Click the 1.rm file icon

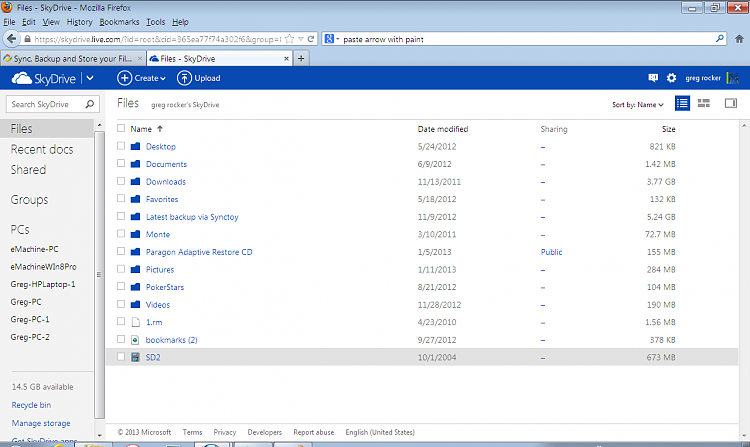[135, 322]
